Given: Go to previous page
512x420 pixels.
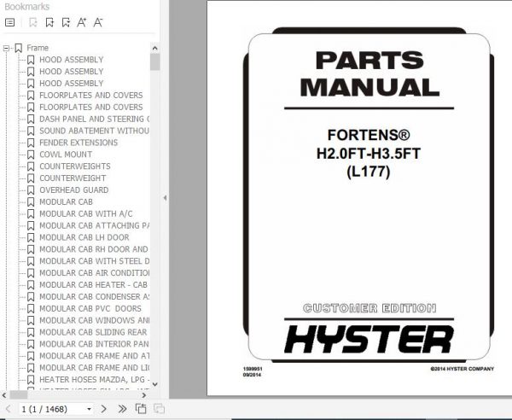Looking at the screenshot, I should pyautogui.click(x=9, y=409).
